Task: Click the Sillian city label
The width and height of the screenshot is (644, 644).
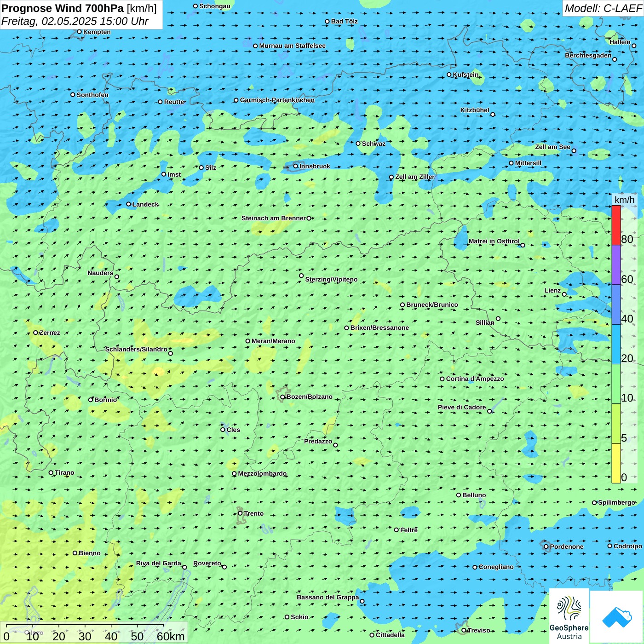Action: pyautogui.click(x=485, y=322)
